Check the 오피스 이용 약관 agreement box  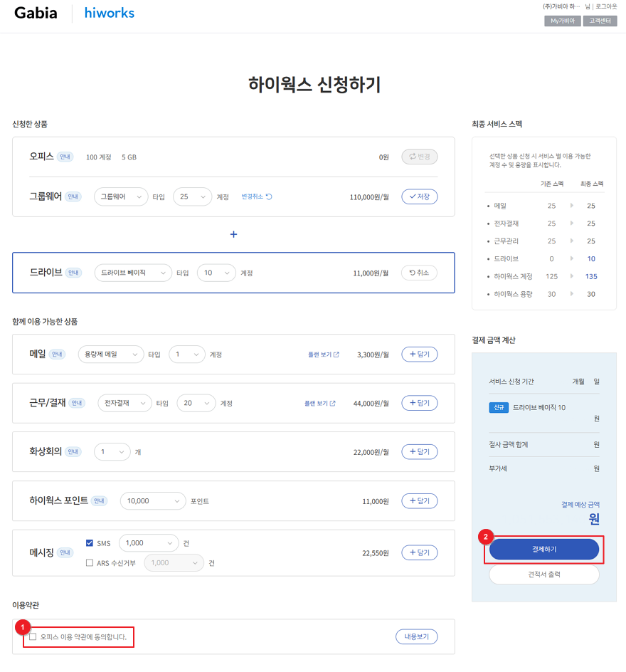(33, 636)
